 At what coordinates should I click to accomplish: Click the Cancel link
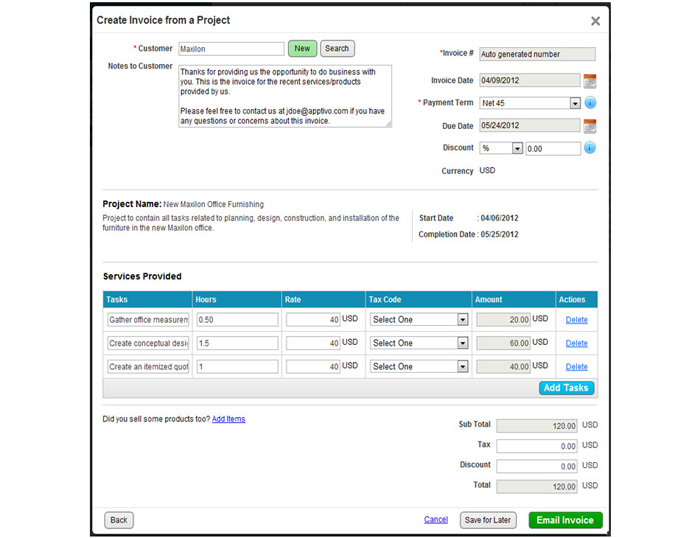436,520
